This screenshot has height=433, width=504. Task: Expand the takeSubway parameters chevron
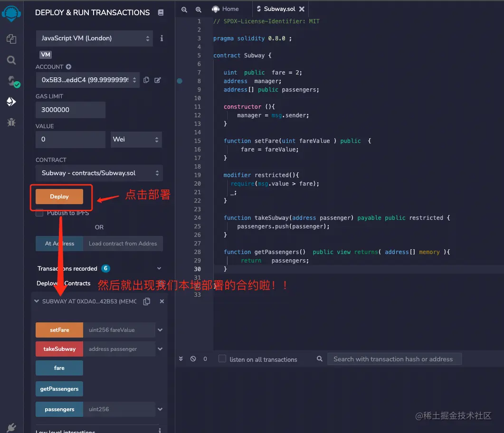click(x=160, y=349)
